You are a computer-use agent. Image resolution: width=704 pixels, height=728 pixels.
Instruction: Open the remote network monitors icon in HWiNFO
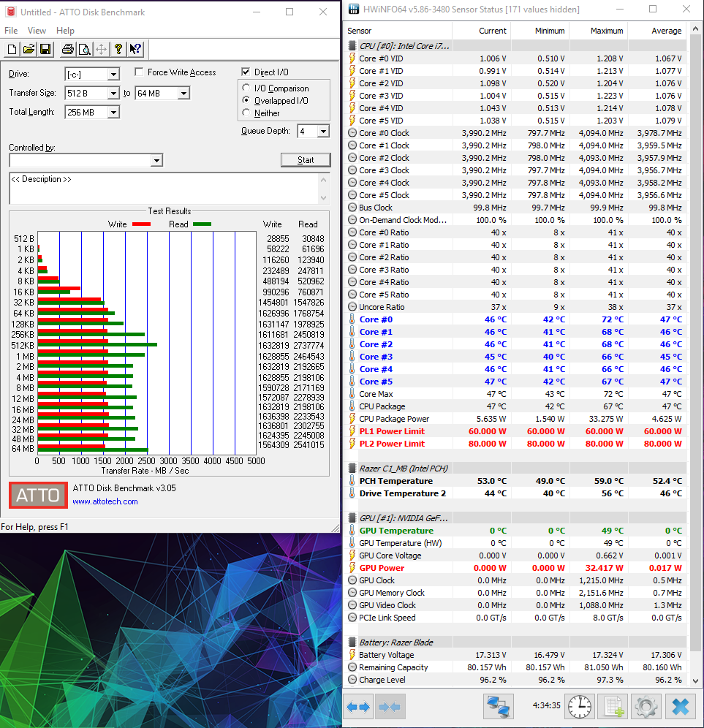(498, 707)
